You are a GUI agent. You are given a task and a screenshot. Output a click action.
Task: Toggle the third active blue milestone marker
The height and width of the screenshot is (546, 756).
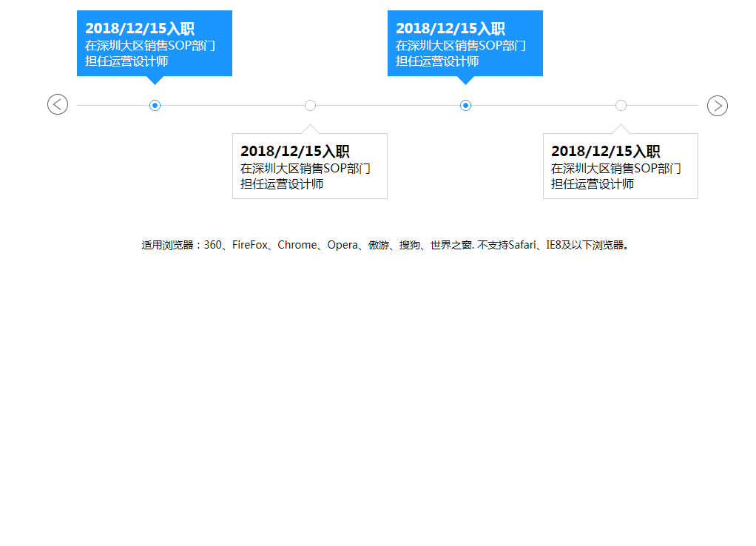pos(465,105)
